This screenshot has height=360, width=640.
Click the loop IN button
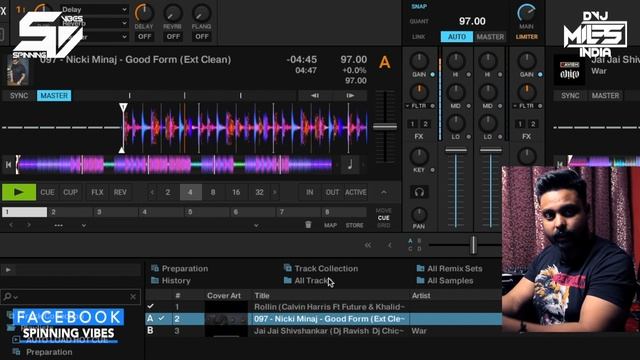(x=310, y=192)
